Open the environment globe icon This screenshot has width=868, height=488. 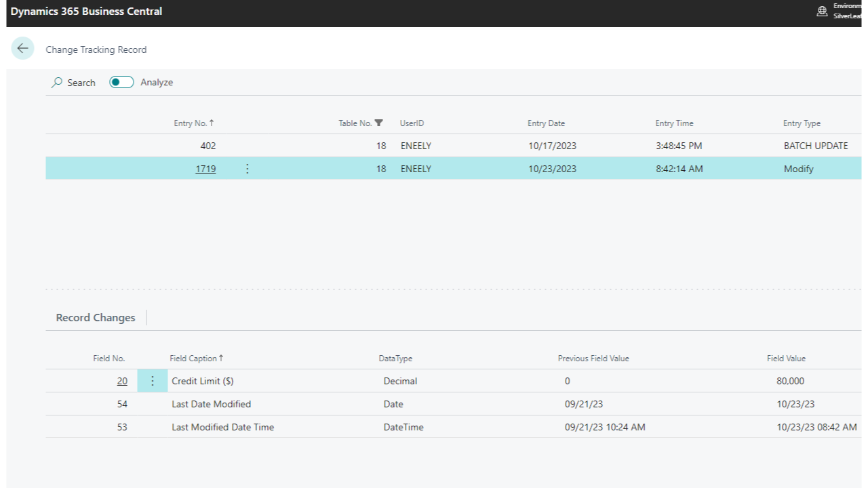(x=822, y=11)
